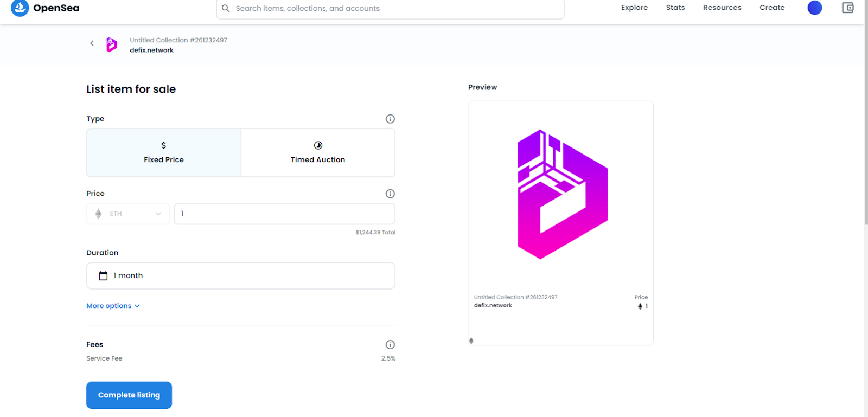
Task: Expand More options
Action: coord(113,306)
